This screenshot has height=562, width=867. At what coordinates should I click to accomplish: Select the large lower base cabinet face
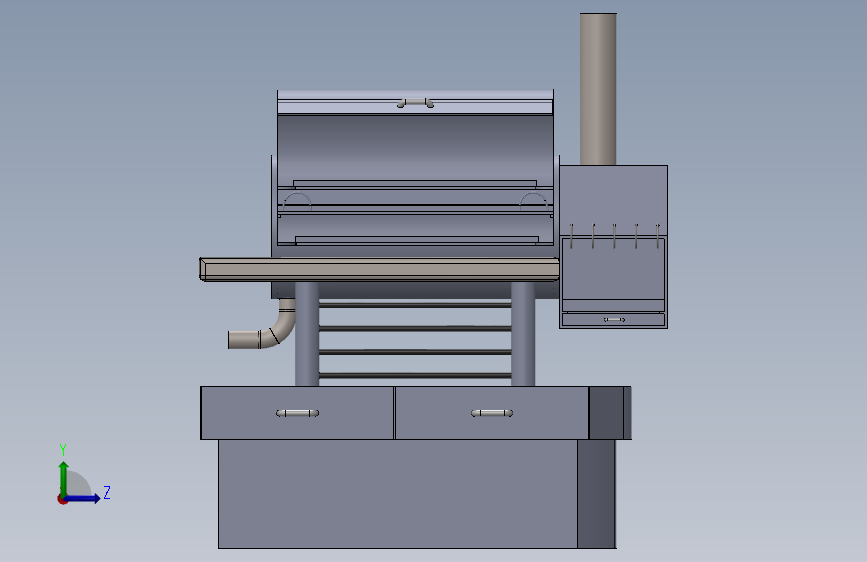[398, 494]
